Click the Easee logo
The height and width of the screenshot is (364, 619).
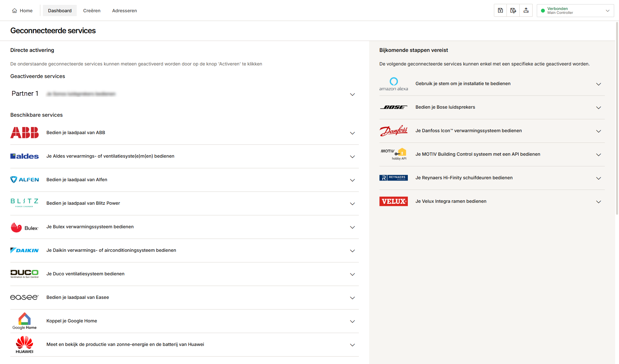[25, 297]
